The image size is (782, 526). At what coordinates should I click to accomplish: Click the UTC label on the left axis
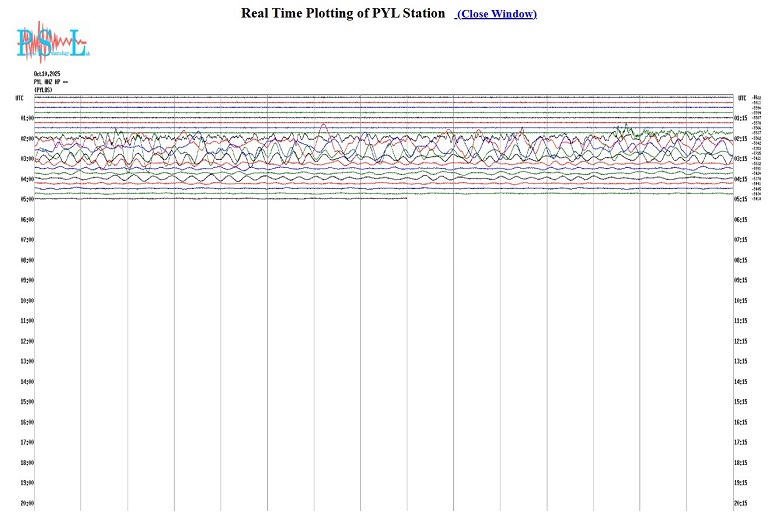point(19,98)
